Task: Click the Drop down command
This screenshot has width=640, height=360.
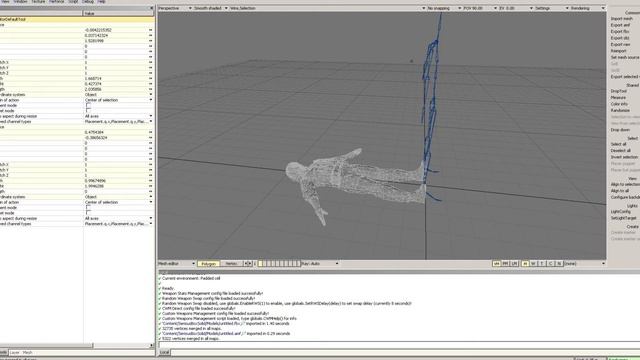Action: pos(620,130)
